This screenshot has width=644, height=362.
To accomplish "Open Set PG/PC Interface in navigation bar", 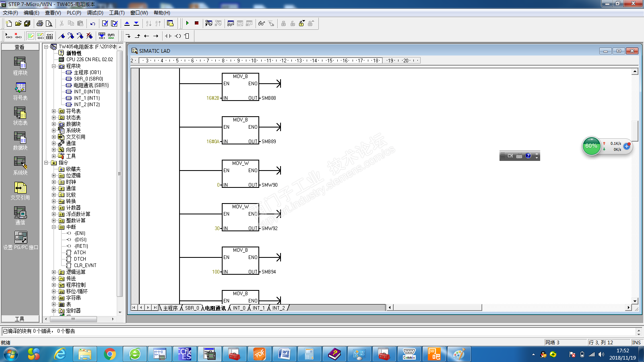I will coord(21,241).
